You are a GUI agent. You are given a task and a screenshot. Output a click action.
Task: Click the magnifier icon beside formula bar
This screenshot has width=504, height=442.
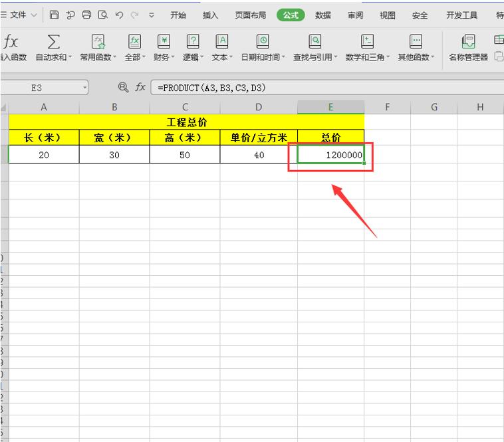point(123,87)
